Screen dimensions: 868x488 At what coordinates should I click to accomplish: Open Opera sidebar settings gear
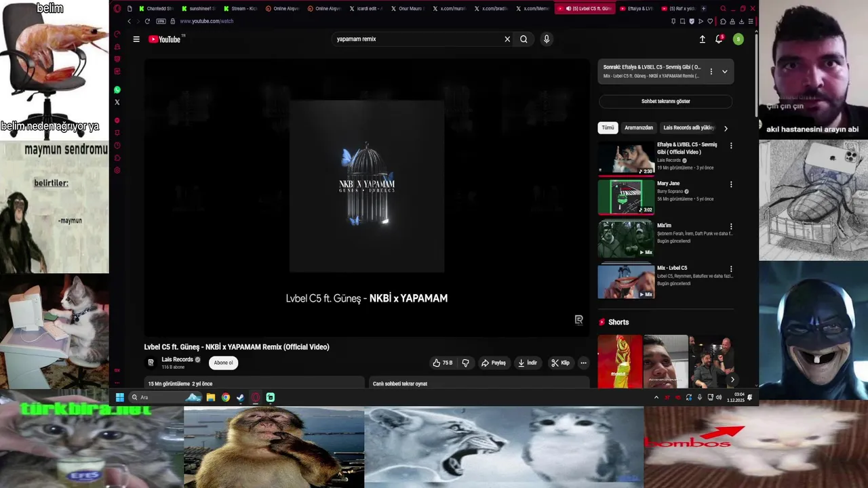[117, 170]
